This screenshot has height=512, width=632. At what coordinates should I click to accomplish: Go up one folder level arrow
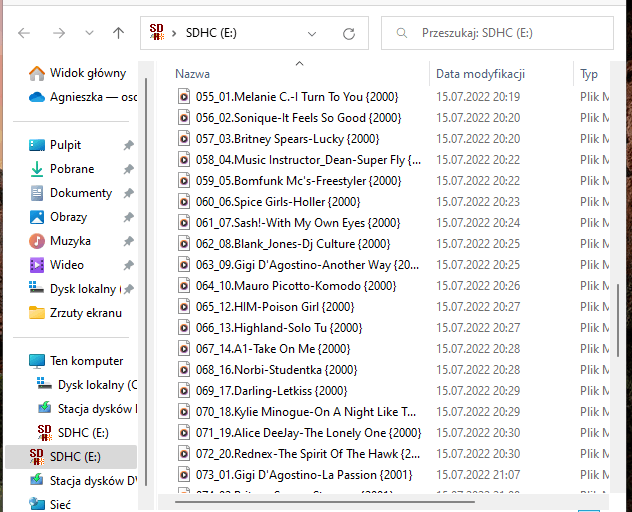tap(118, 33)
